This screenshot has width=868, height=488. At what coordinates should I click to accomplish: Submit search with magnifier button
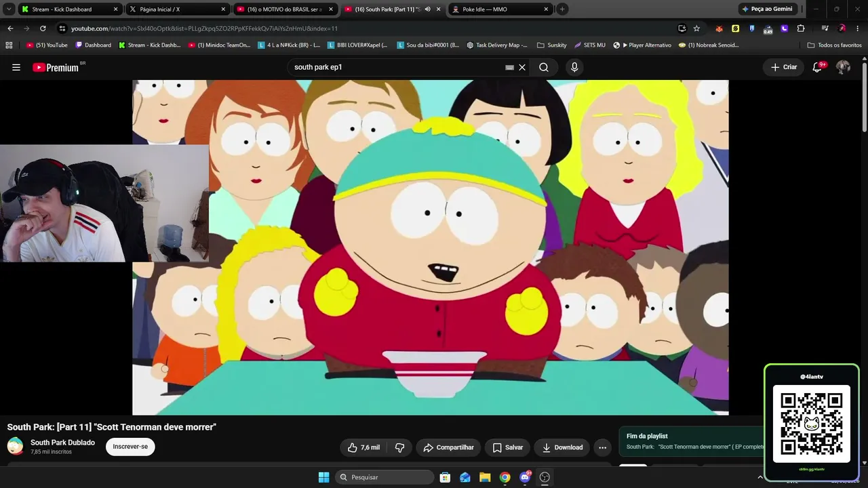[x=544, y=67]
